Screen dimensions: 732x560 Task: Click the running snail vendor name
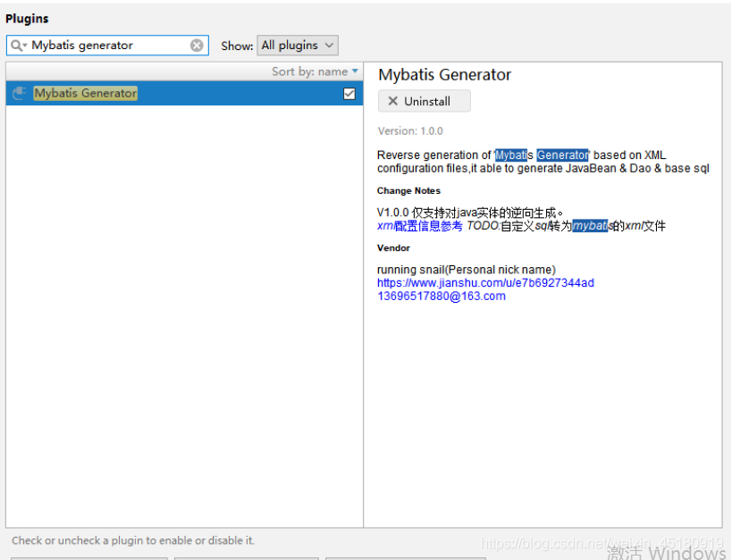coord(467,270)
